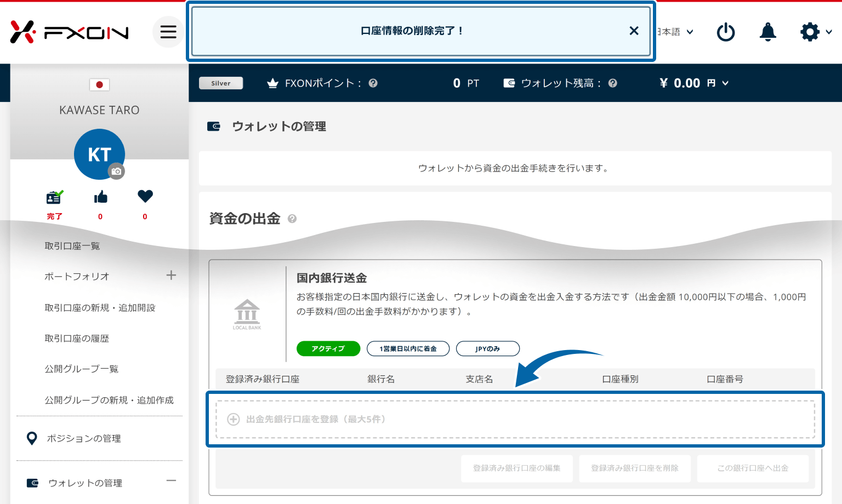
Task: Click the crown icon beside FXONポイント
Action: click(x=272, y=83)
